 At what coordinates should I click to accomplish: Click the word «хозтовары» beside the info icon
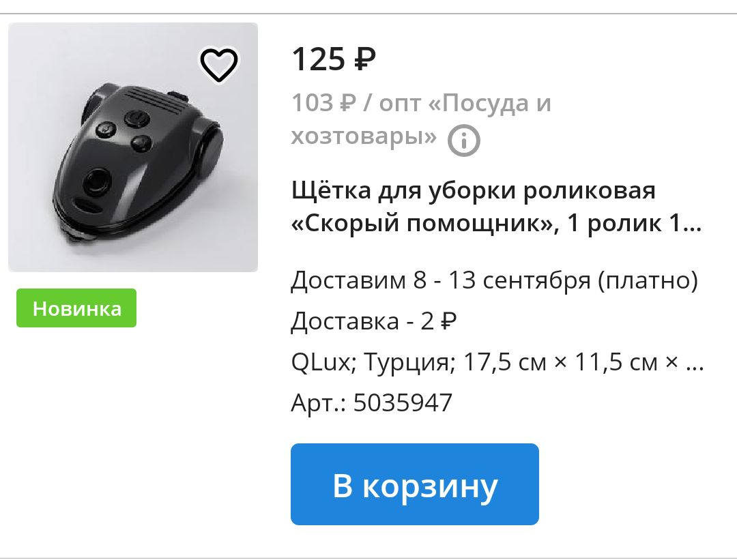coord(364,136)
